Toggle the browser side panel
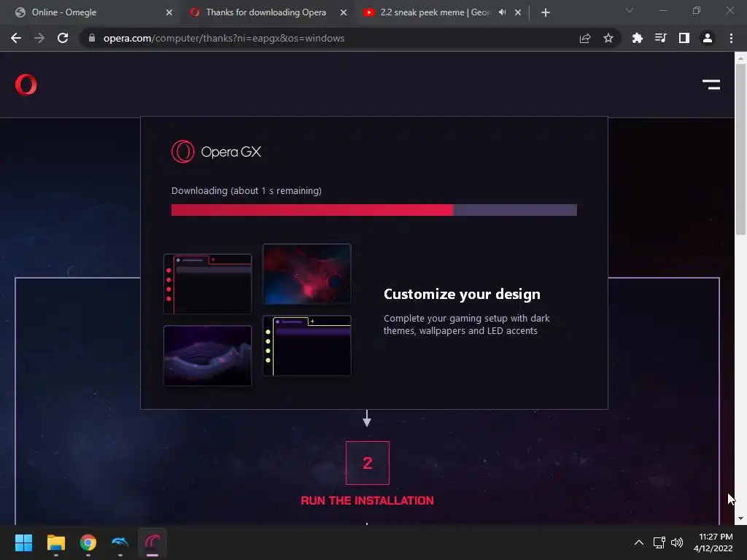This screenshot has width=747, height=560. 684,38
